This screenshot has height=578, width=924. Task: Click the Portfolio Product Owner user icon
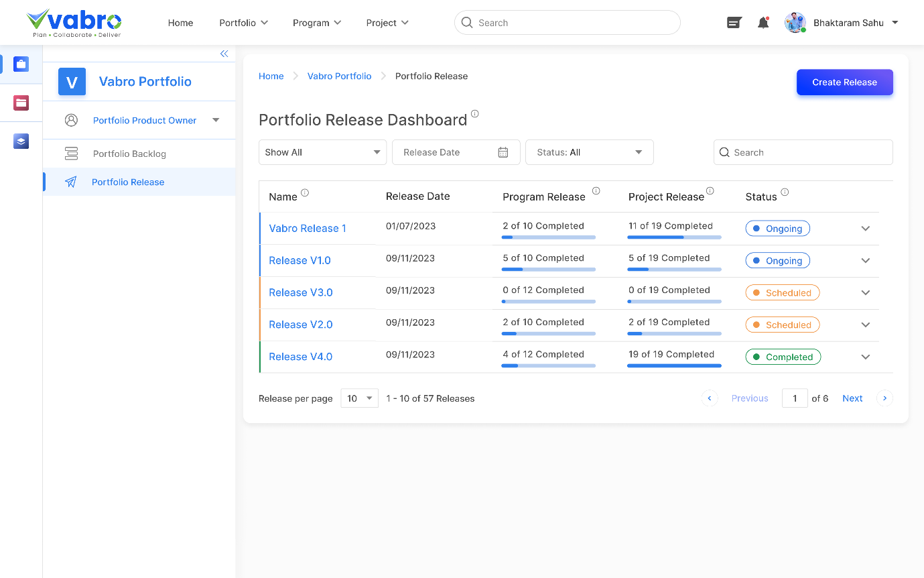pos(71,120)
